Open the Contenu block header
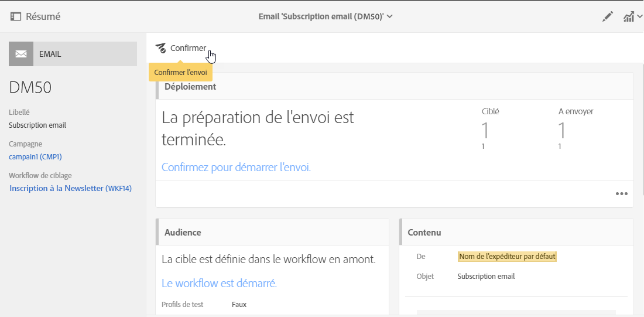Viewport: 644px width, 317px height. click(424, 232)
